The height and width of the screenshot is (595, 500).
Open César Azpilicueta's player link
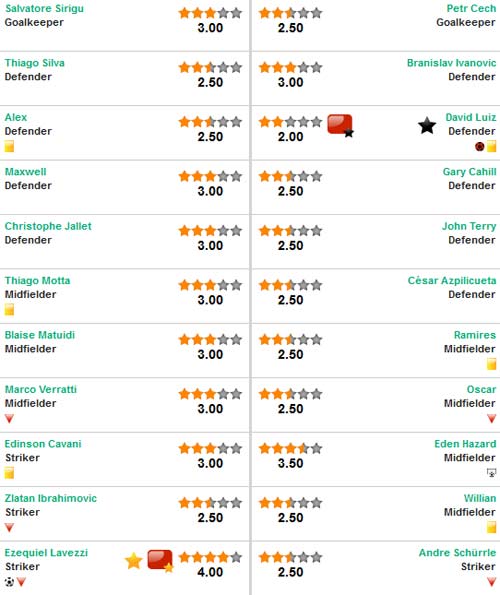pos(452,280)
